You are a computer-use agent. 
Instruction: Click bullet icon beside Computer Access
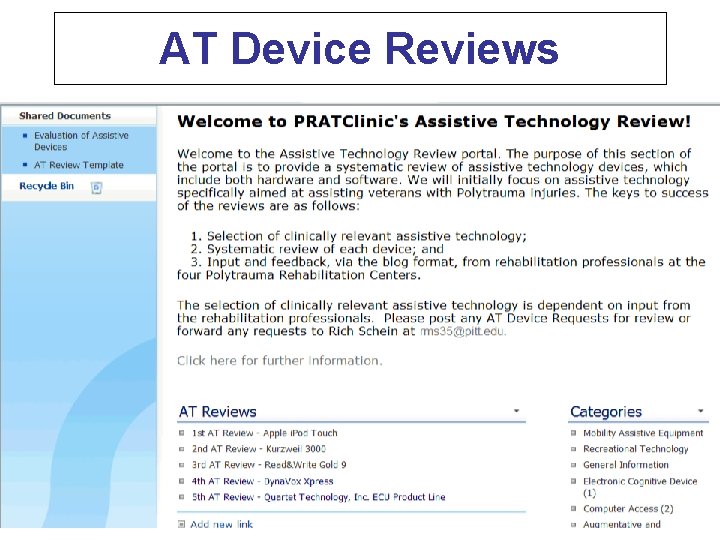tap(573, 508)
